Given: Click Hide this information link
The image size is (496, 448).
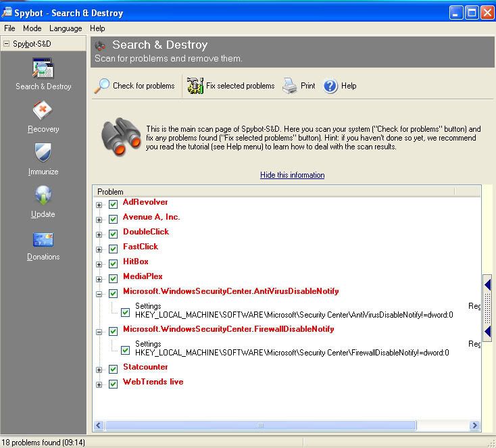Looking at the screenshot, I should point(293,175).
